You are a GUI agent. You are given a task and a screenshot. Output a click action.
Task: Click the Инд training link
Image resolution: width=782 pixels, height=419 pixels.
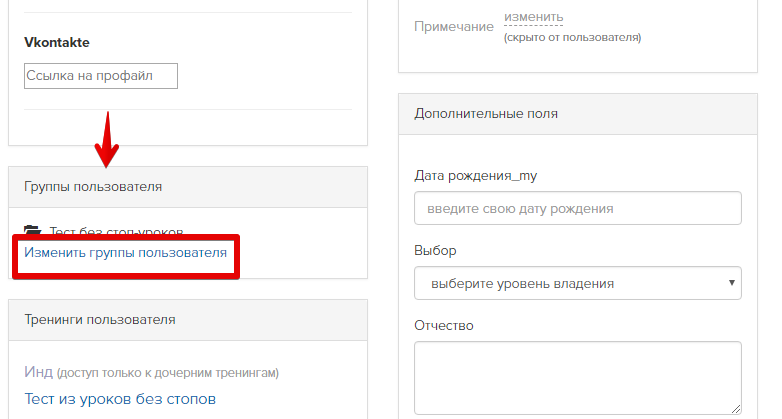(38, 372)
